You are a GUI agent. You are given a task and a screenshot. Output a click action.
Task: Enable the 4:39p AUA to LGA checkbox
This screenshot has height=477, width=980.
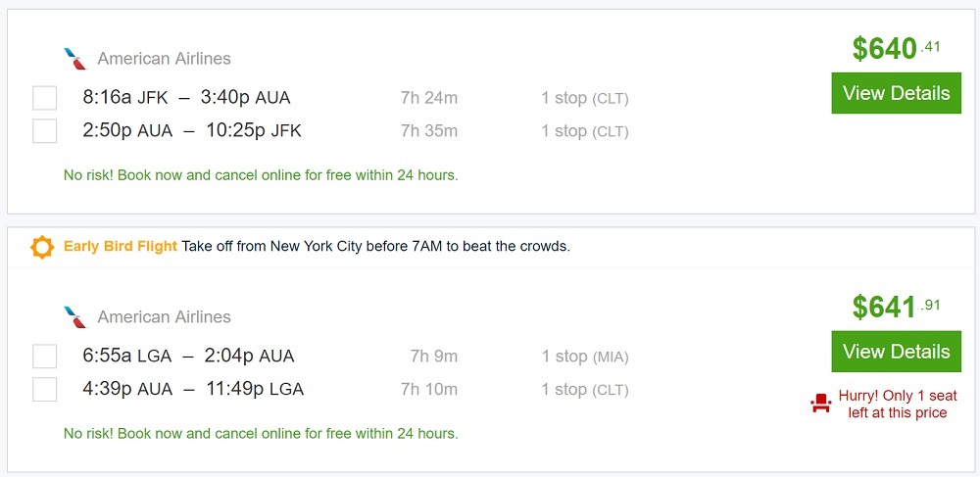click(44, 390)
